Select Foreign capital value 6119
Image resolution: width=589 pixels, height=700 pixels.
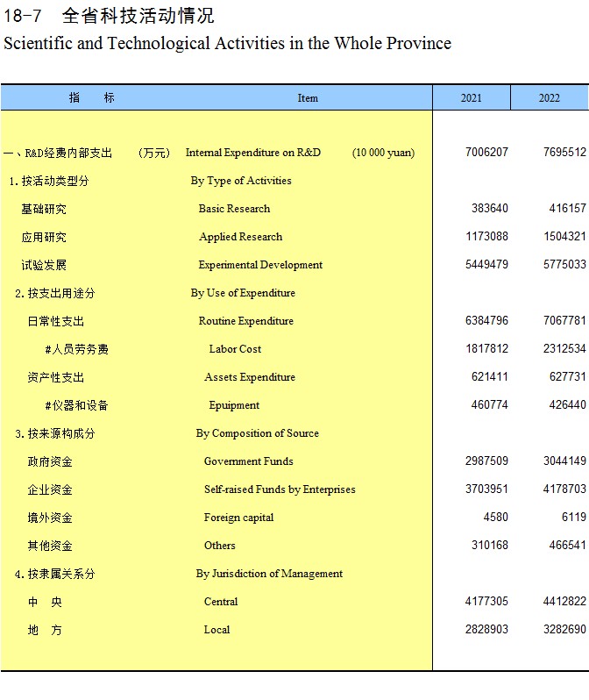[574, 518]
